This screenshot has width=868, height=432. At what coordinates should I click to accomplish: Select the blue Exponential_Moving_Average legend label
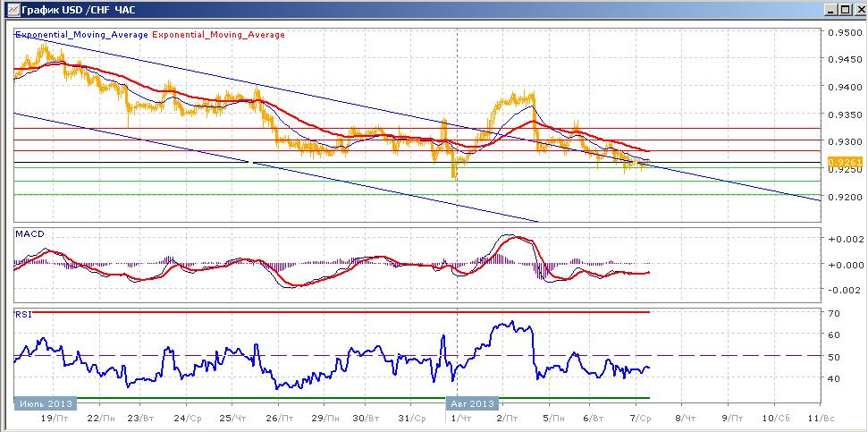[x=81, y=34]
